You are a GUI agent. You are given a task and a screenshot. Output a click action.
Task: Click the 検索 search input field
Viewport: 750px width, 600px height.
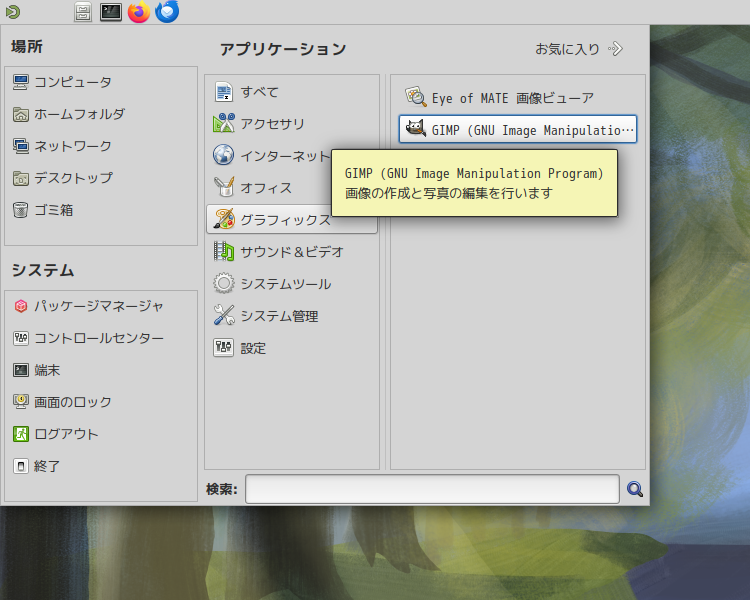(x=432, y=489)
